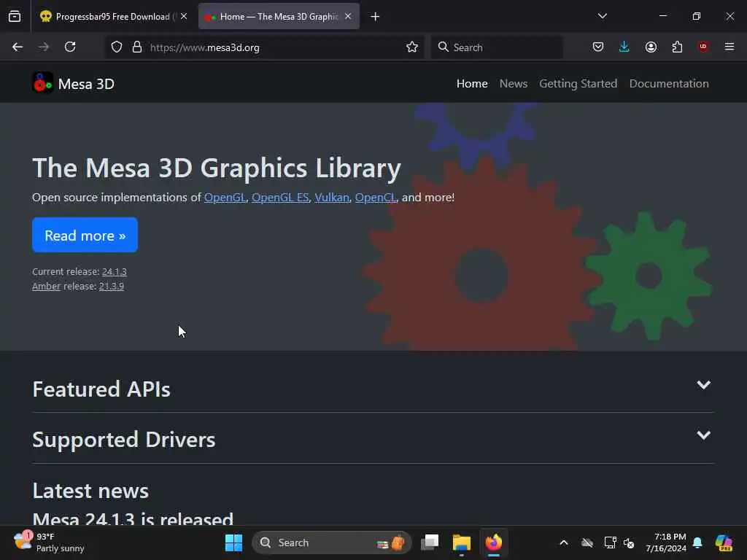Open tracking protection shield icon
The width and height of the screenshot is (747, 560).
tap(117, 47)
